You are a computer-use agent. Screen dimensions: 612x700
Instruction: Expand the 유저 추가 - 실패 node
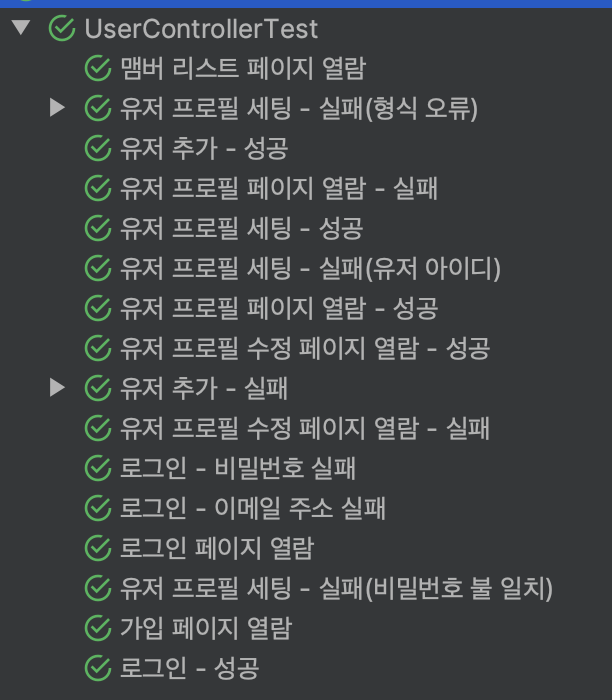(x=57, y=388)
